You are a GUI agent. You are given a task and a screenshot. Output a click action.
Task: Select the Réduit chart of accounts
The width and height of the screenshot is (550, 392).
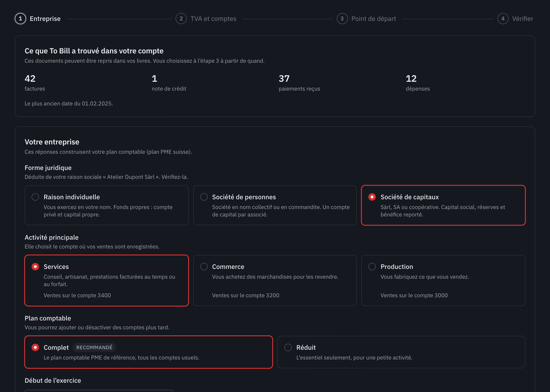coord(401,352)
